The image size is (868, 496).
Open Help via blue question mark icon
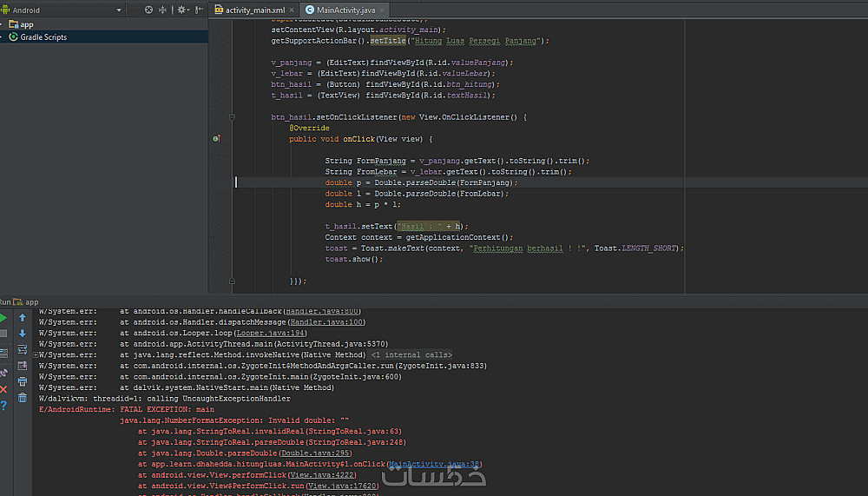[x=4, y=405]
